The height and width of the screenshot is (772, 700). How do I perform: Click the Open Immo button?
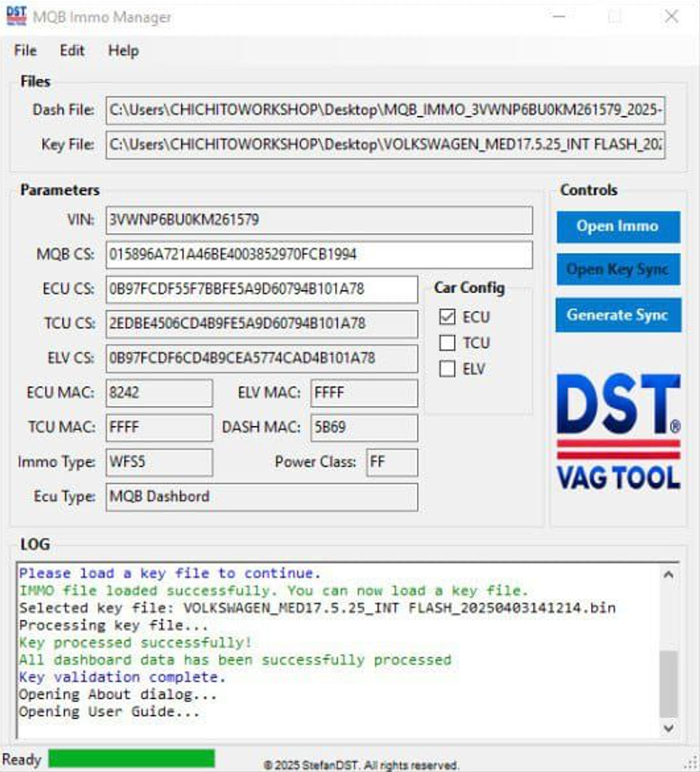[x=618, y=226]
